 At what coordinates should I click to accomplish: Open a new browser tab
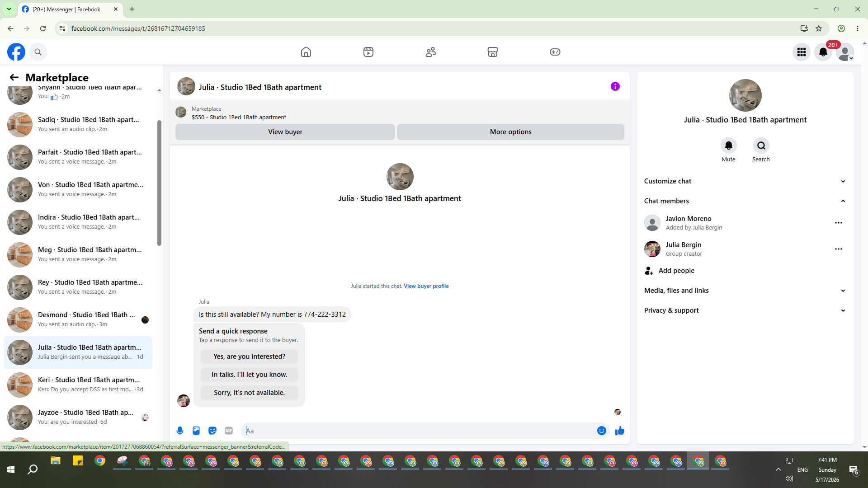click(132, 9)
